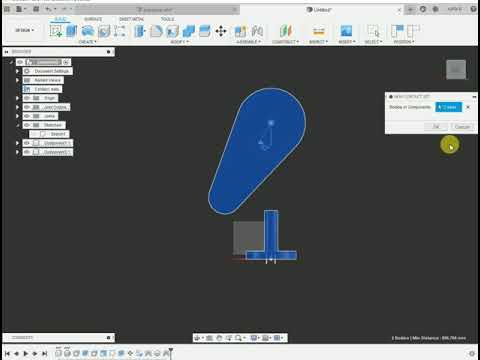This screenshot has width=480, height=360.
Task: Toggle visibility of the Origin folder
Action: tap(27, 98)
